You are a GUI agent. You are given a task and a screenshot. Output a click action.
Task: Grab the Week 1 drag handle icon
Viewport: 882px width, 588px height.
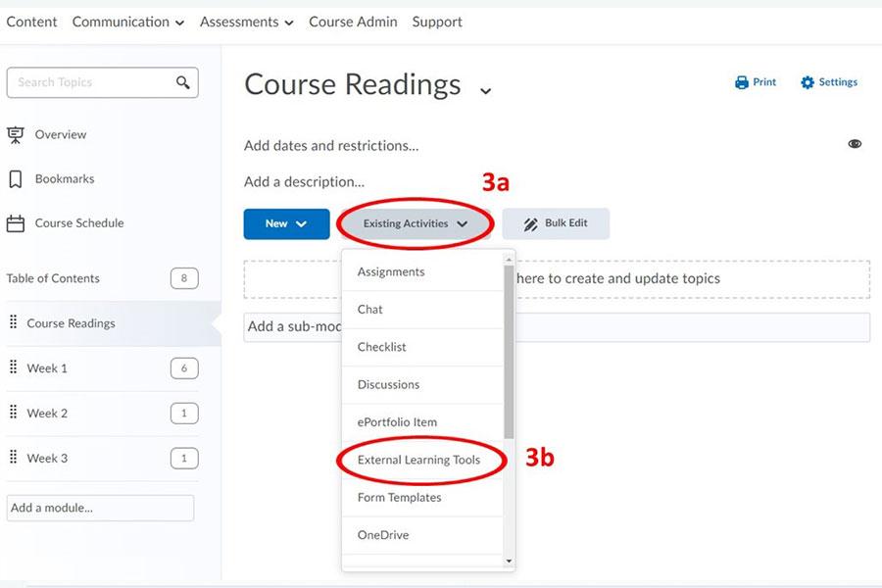(x=14, y=368)
